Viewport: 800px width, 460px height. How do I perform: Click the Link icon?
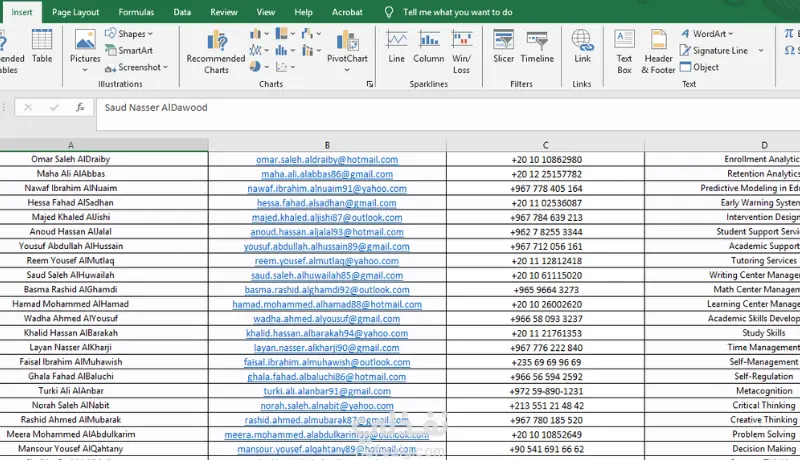click(582, 47)
